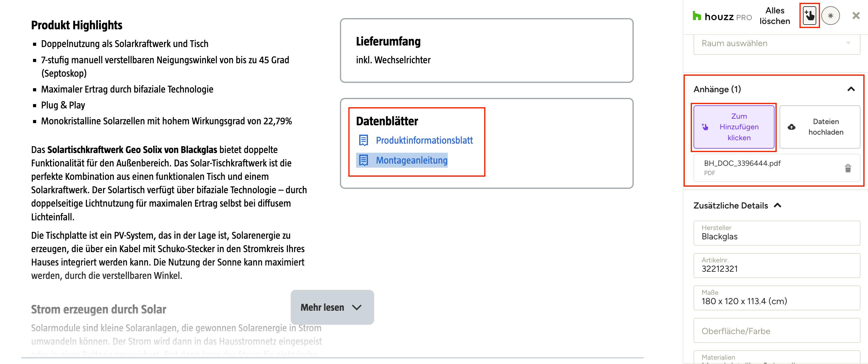This screenshot has width=868, height=364.
Task: Open the Montageanleitung link
Action: [412, 160]
